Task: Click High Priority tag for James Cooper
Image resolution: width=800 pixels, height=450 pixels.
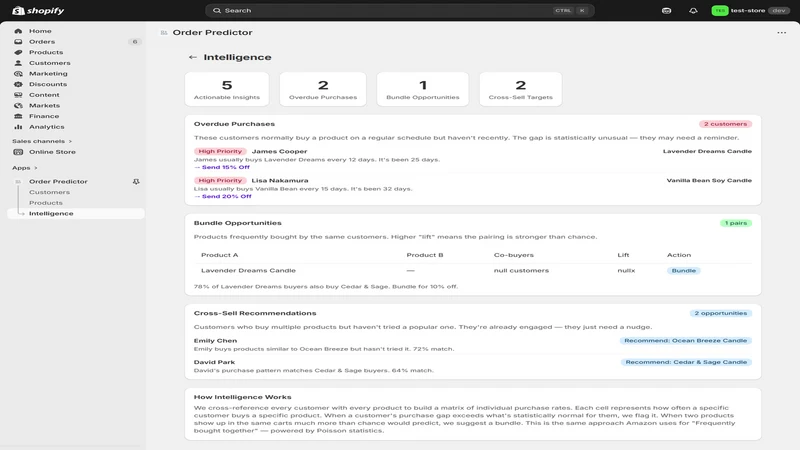Action: coord(220,152)
